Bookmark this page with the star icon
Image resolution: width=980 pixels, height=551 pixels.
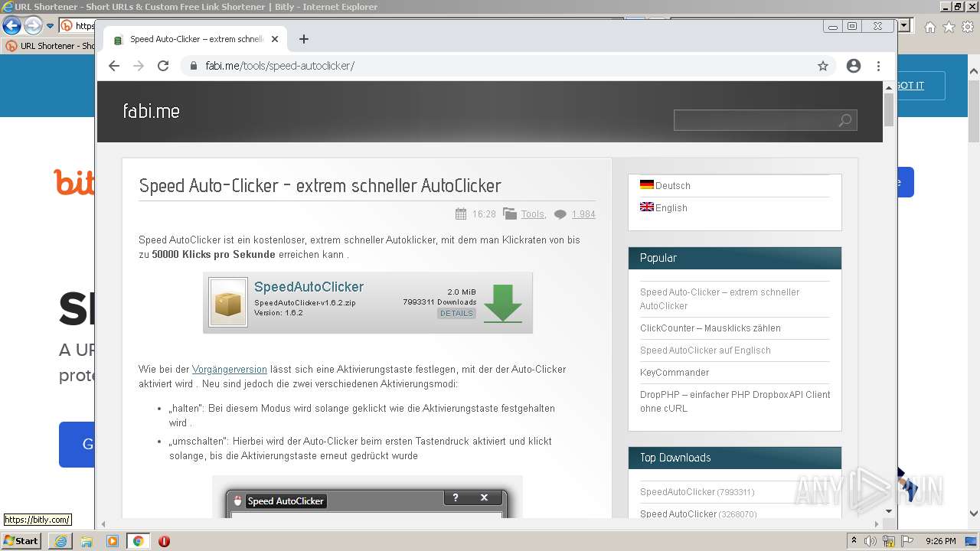pyautogui.click(x=823, y=66)
